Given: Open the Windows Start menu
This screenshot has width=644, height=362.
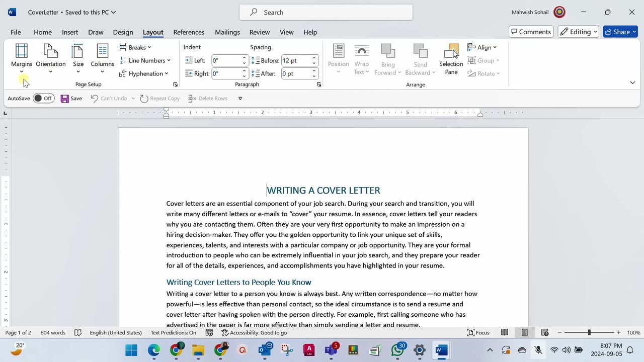Looking at the screenshot, I should pyautogui.click(x=131, y=350).
